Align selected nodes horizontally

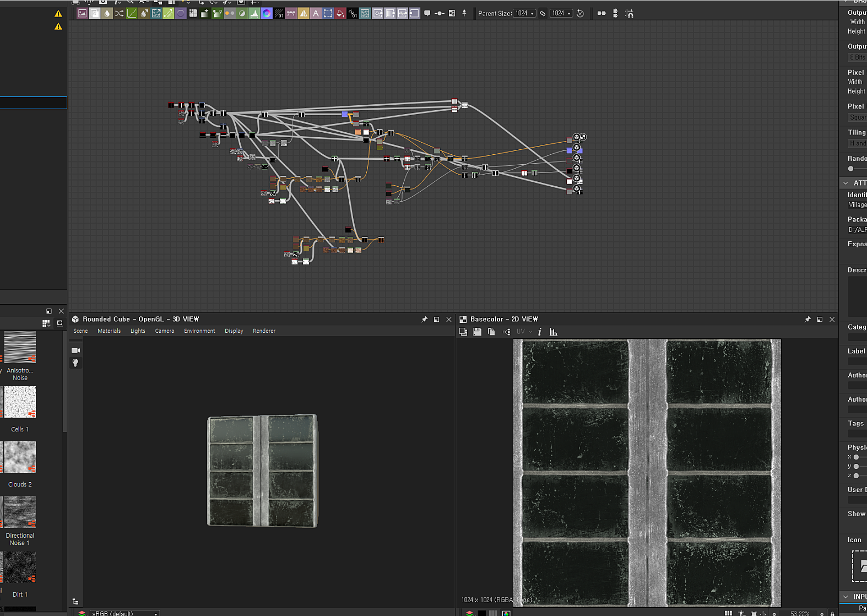pos(602,13)
